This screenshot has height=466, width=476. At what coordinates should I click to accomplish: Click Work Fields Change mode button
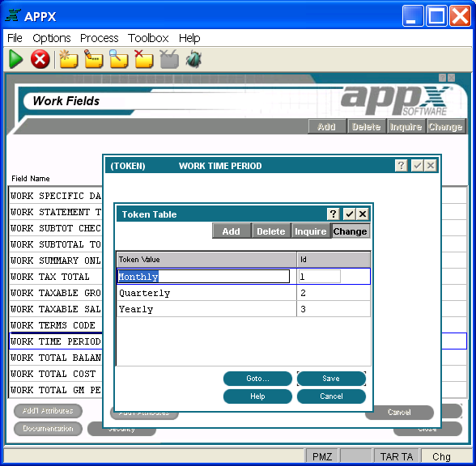(x=445, y=126)
